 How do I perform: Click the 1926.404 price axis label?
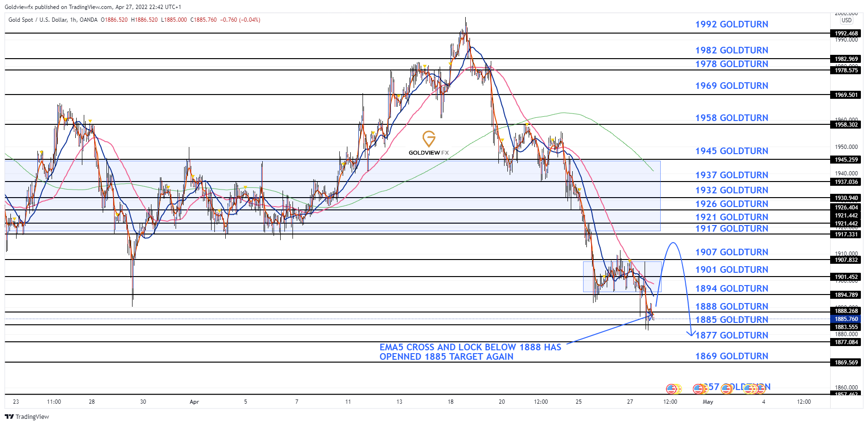[x=846, y=207]
